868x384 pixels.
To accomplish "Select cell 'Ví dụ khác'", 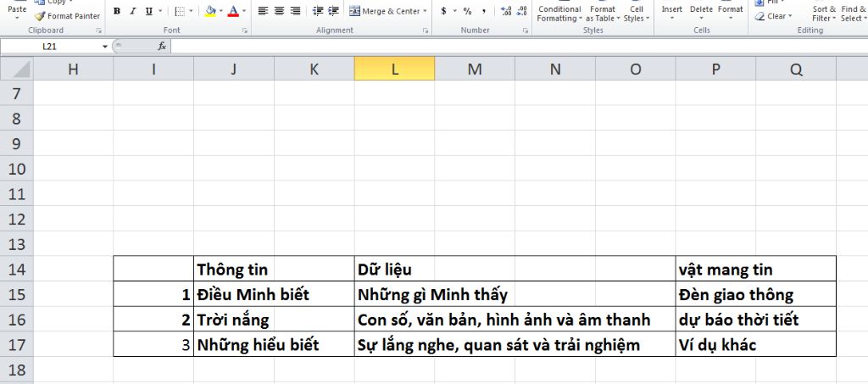I will (715, 344).
